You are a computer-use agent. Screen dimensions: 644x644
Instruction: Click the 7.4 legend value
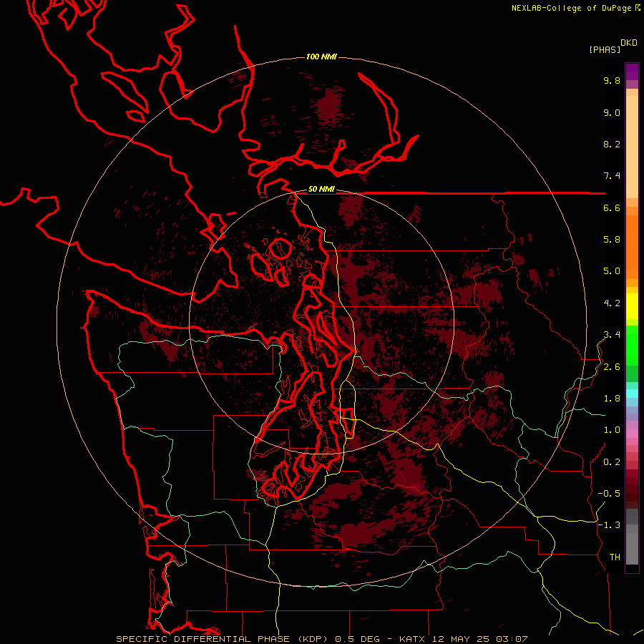tap(612, 176)
